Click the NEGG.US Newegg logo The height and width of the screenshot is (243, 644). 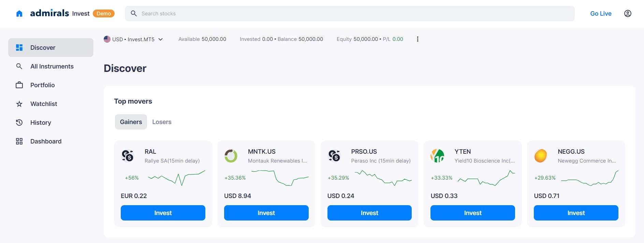(541, 156)
